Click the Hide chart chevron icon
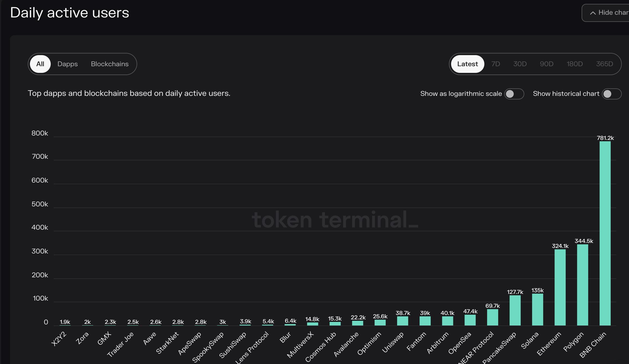 coord(593,13)
